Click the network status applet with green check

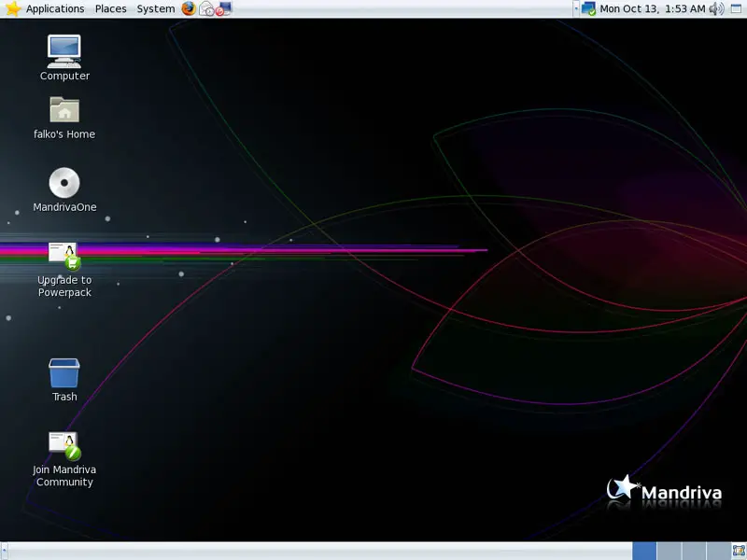pos(588,8)
